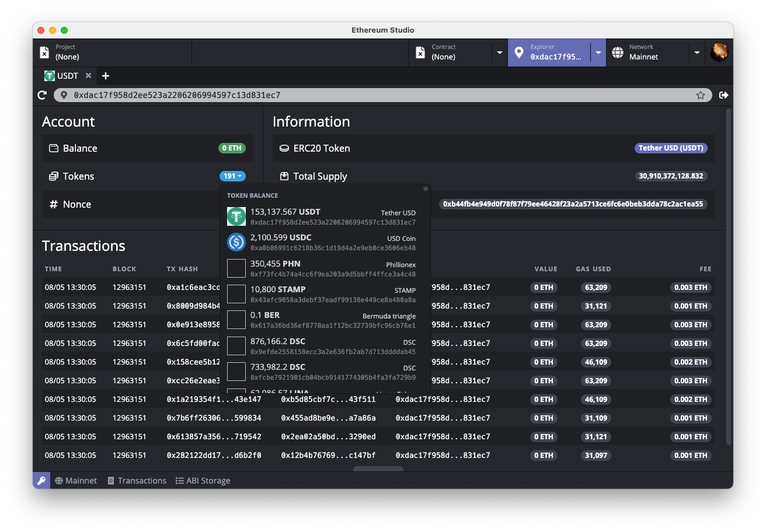Click the 10,800 STAMP balance text

(278, 289)
